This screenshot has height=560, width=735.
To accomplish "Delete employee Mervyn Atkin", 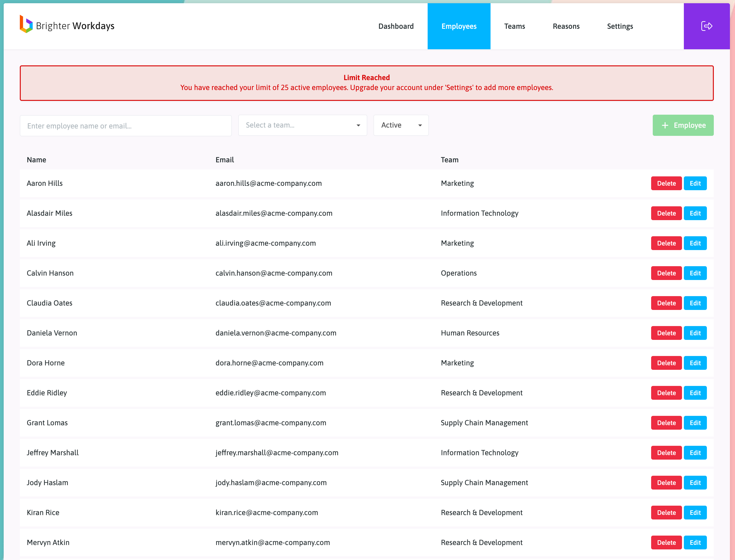I will (x=666, y=543).
